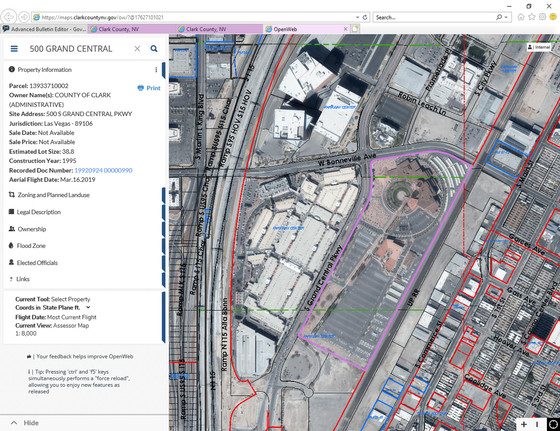Open recorded document 19920924 00000990
The width and height of the screenshot is (560, 431).
click(x=103, y=170)
